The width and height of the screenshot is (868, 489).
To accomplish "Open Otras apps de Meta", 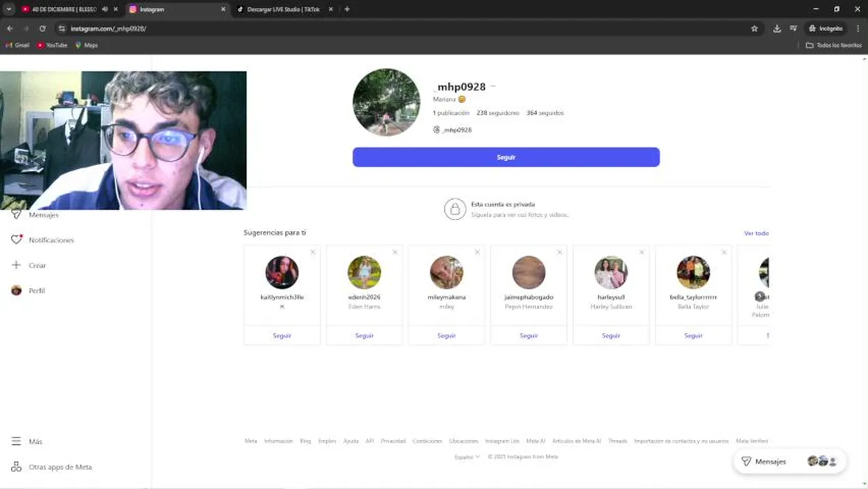I will tap(52, 467).
